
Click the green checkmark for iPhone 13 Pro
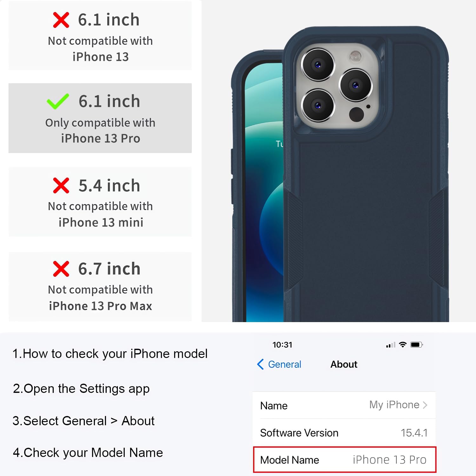click(x=58, y=101)
